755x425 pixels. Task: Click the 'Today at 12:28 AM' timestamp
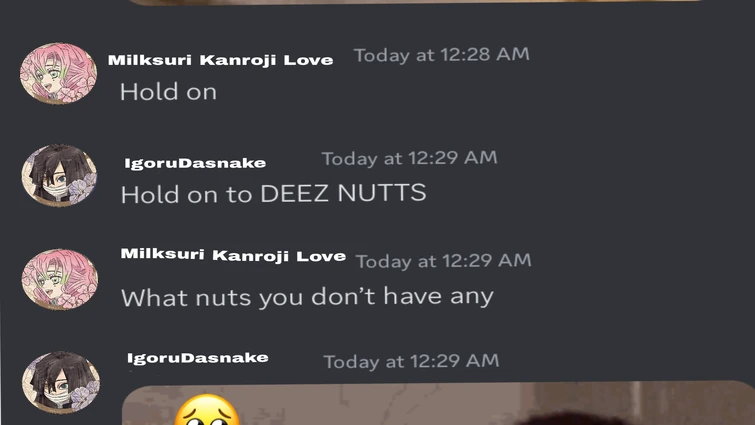click(441, 55)
